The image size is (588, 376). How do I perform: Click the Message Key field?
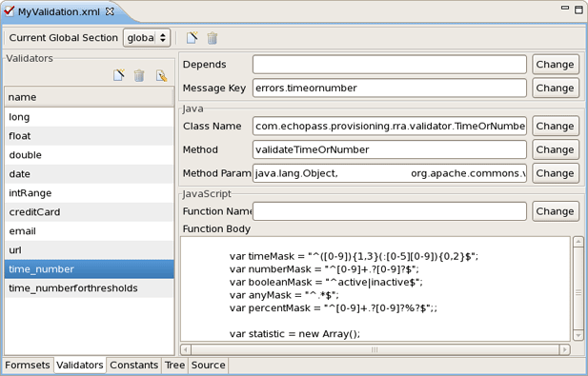pyautogui.click(x=390, y=88)
